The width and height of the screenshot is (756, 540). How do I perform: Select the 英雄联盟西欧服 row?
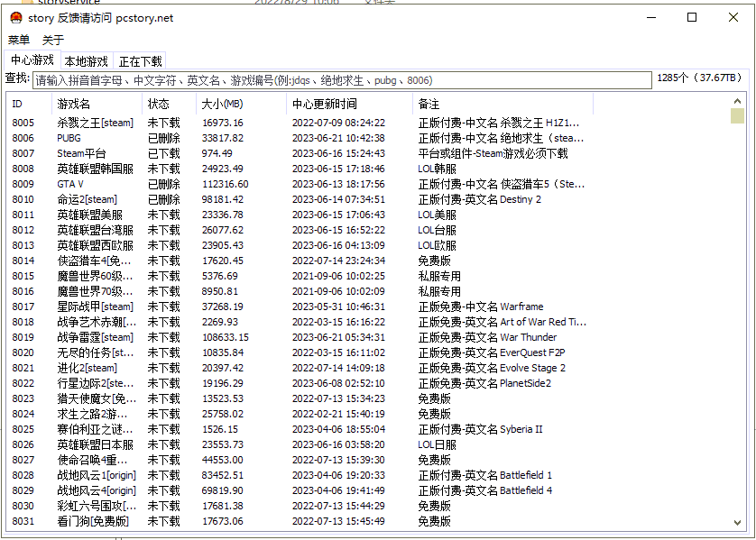tap(300, 246)
